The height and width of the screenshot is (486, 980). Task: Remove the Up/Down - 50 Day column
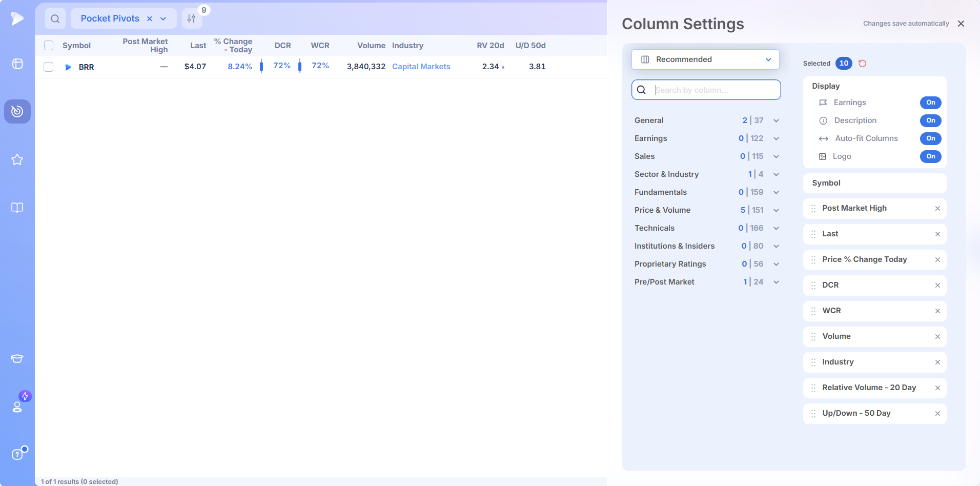tap(937, 414)
